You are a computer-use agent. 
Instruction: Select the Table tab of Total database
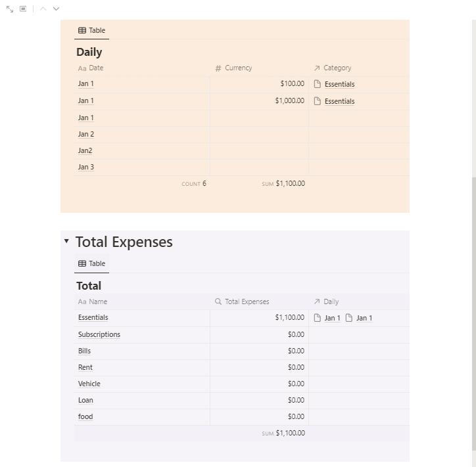91,263
